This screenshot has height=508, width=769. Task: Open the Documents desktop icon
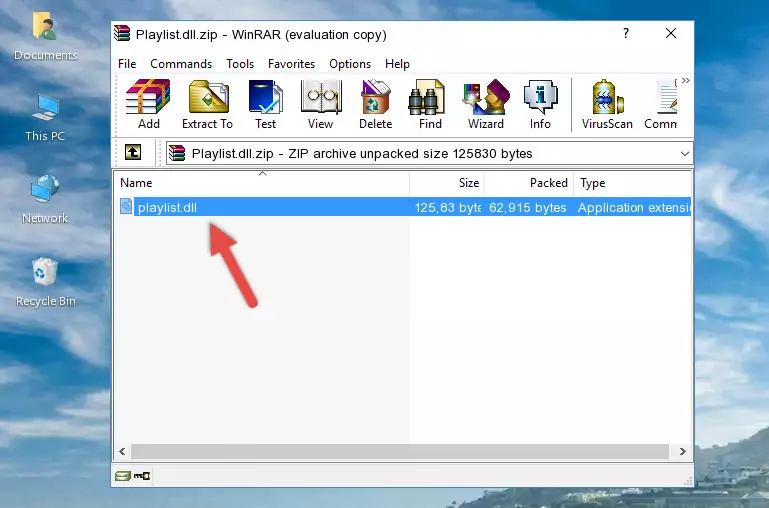pyautogui.click(x=45, y=37)
